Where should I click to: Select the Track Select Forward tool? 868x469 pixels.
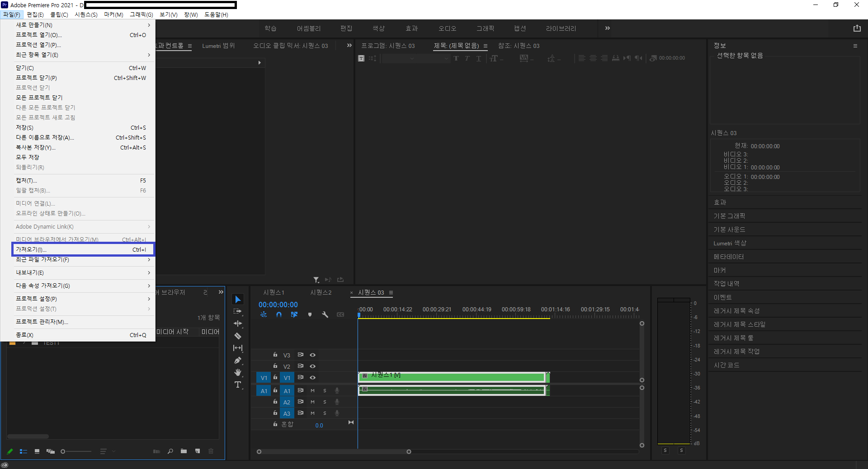pyautogui.click(x=238, y=312)
